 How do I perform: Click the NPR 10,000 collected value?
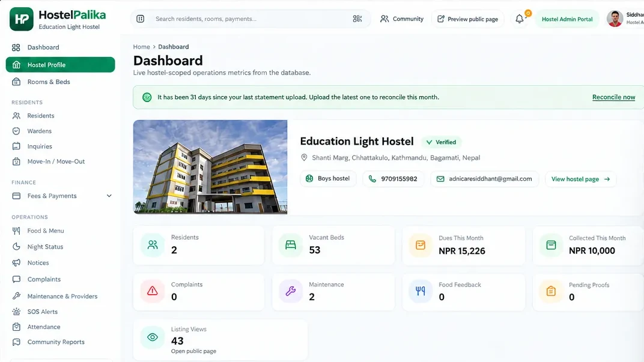coord(592,251)
